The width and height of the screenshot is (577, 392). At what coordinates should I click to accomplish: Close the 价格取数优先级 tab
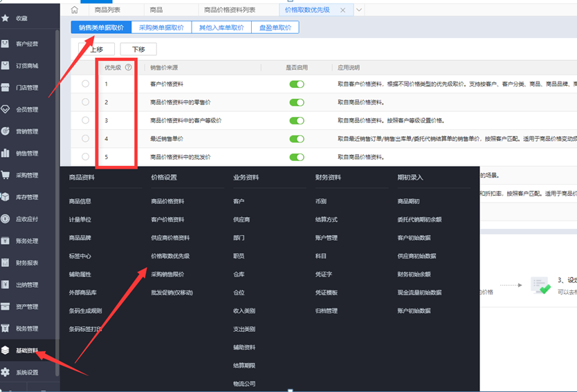[345, 10]
